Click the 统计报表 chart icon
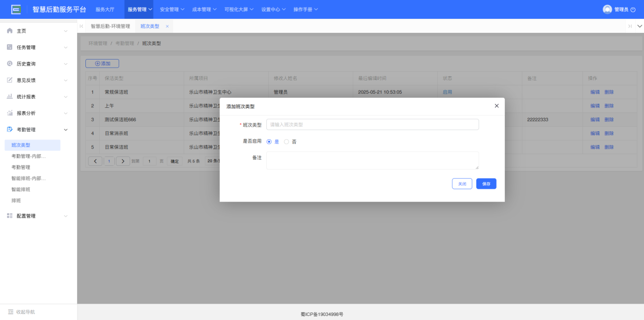Viewport: 644px width, 320px height. coord(10,96)
